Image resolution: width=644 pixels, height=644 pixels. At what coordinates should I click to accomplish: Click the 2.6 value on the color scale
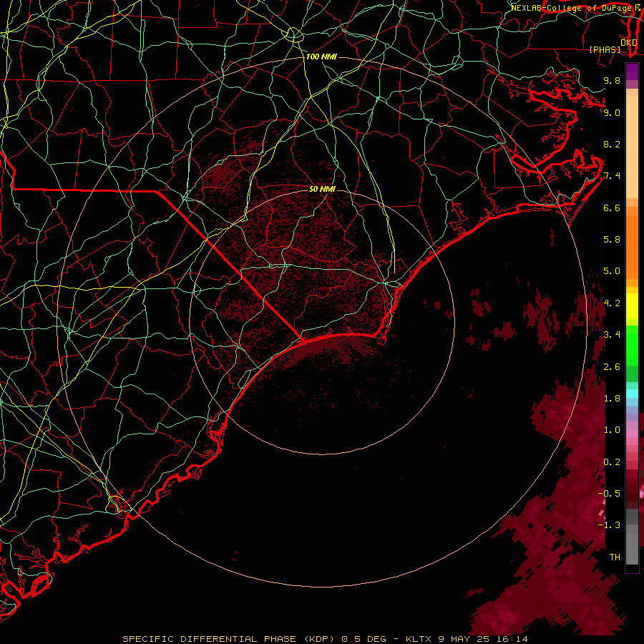tap(612, 367)
